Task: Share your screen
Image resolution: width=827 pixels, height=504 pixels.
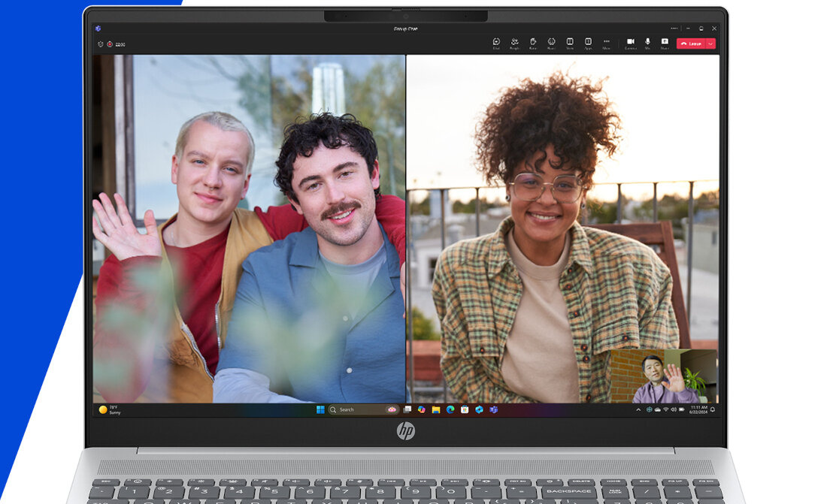Action: click(665, 42)
